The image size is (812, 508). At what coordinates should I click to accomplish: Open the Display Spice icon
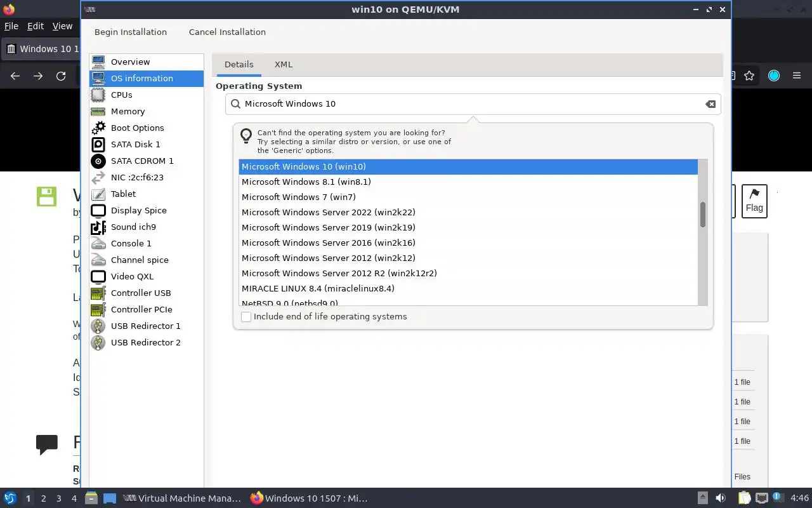(98, 210)
